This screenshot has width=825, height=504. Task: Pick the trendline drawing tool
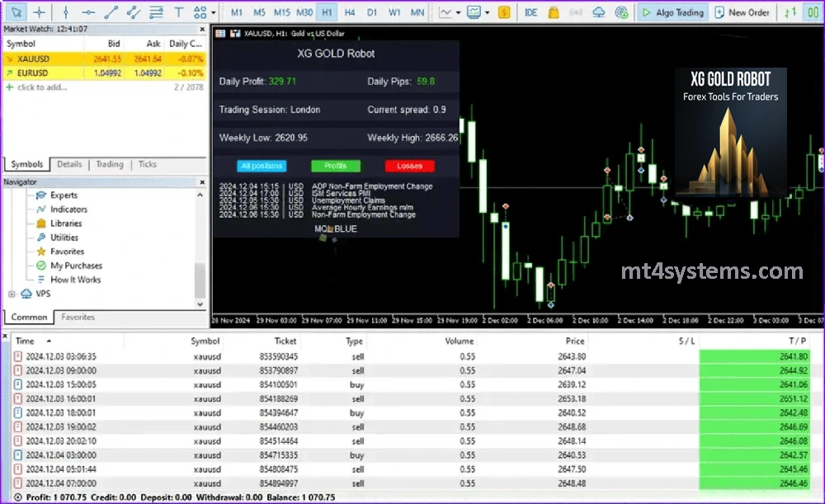pyautogui.click(x=110, y=12)
